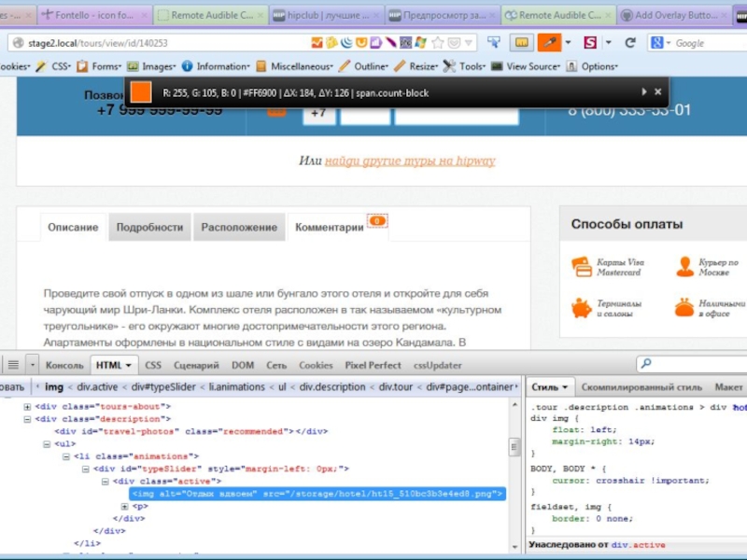
Task: Open the Information web developer menu
Action: coord(216,66)
